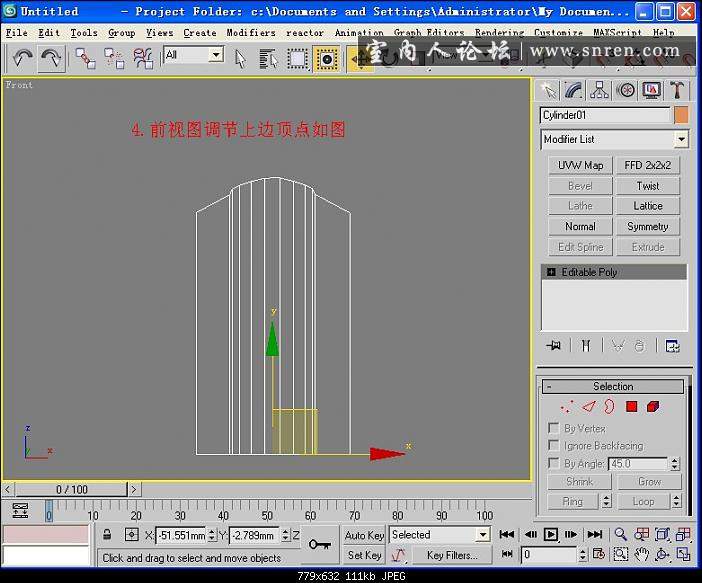702x583 pixels.
Task: Toggle Ignore Backfacing checkbox
Action: coord(554,446)
